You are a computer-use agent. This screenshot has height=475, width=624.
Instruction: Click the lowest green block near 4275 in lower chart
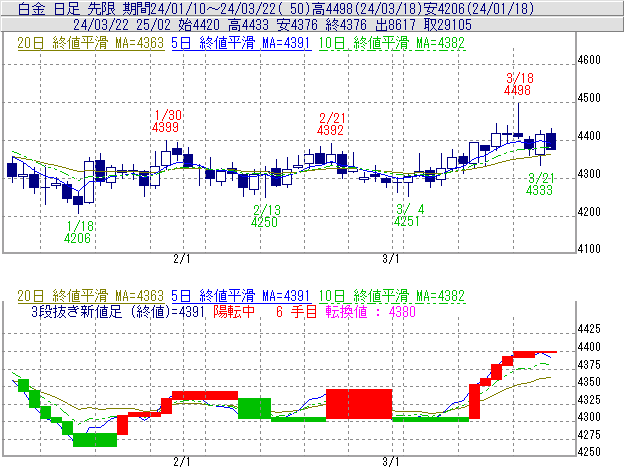click(95, 440)
